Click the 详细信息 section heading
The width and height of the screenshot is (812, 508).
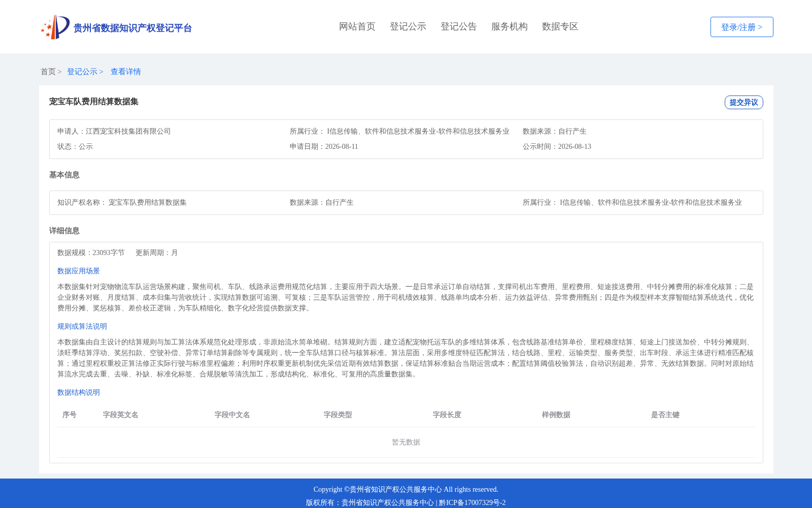pos(64,231)
